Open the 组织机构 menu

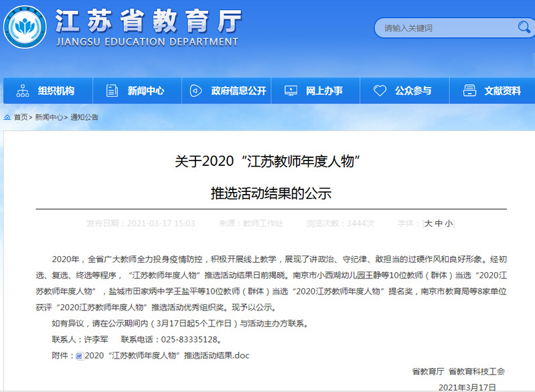(x=56, y=91)
